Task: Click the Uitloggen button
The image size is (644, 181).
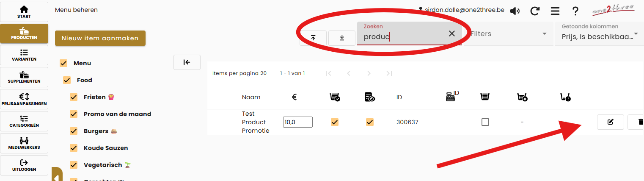Action: tap(24, 165)
